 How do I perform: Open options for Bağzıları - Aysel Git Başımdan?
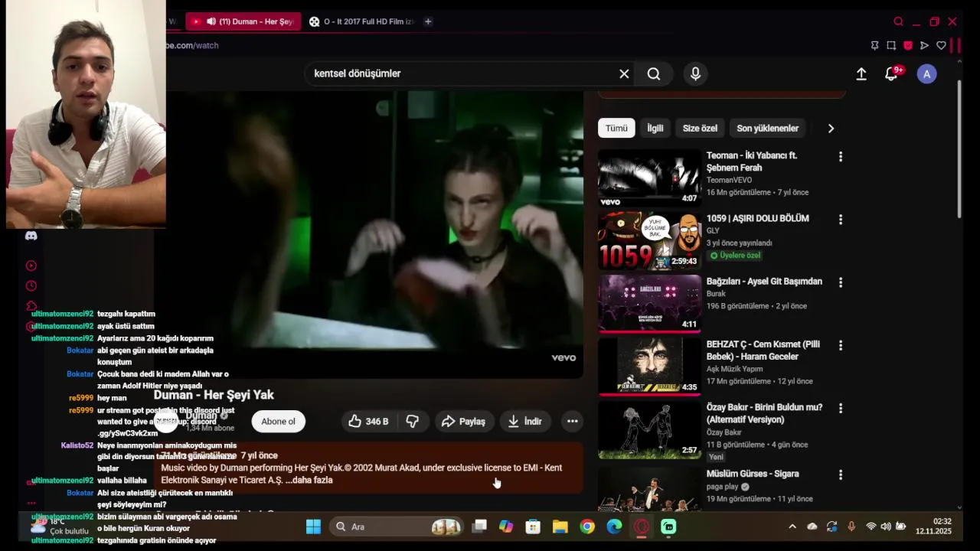point(840,282)
